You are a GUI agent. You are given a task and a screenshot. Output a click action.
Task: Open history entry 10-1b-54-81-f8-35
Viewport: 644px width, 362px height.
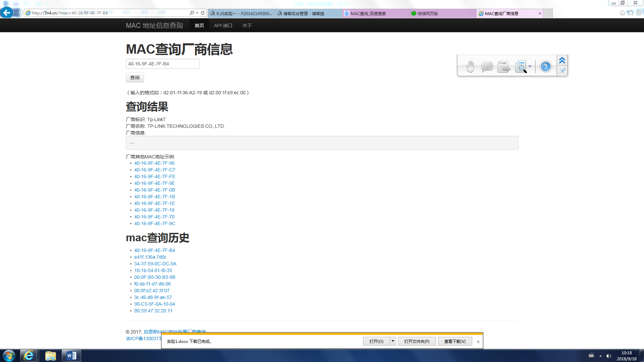point(153,271)
